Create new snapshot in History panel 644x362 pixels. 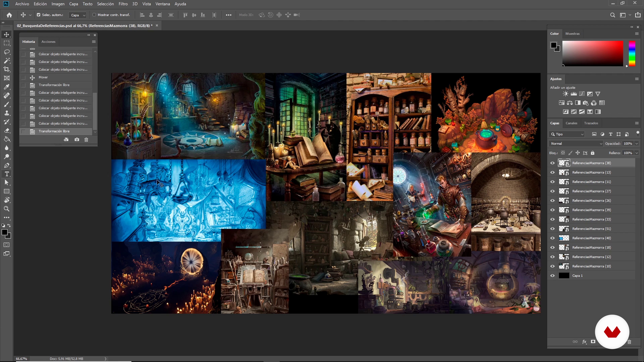click(77, 140)
